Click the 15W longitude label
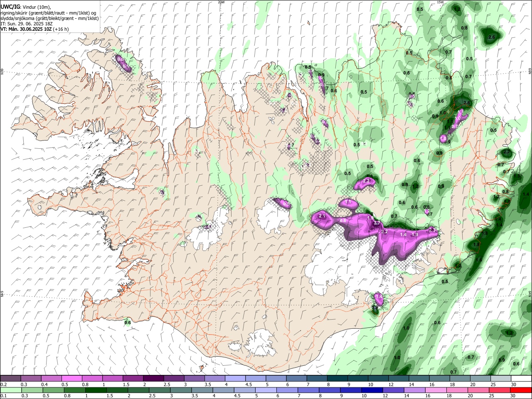Viewport: 532px width, 399px height. [440, 2]
